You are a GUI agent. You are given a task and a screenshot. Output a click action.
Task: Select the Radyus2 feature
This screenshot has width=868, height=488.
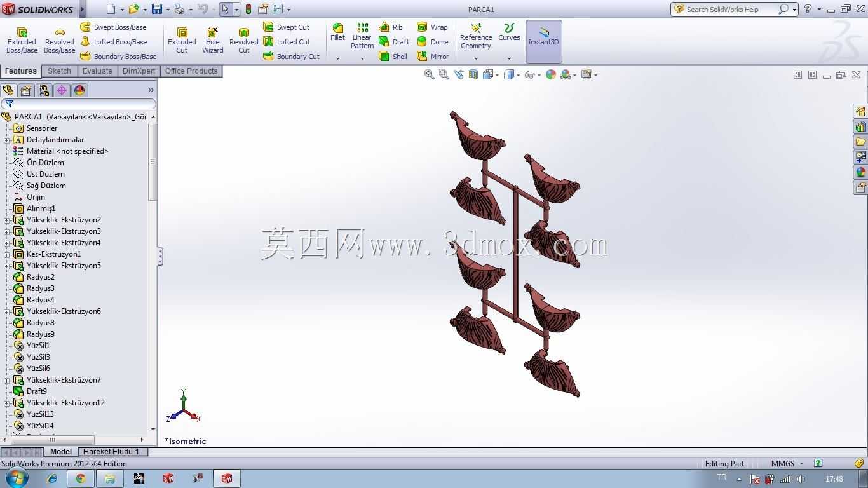pos(41,277)
